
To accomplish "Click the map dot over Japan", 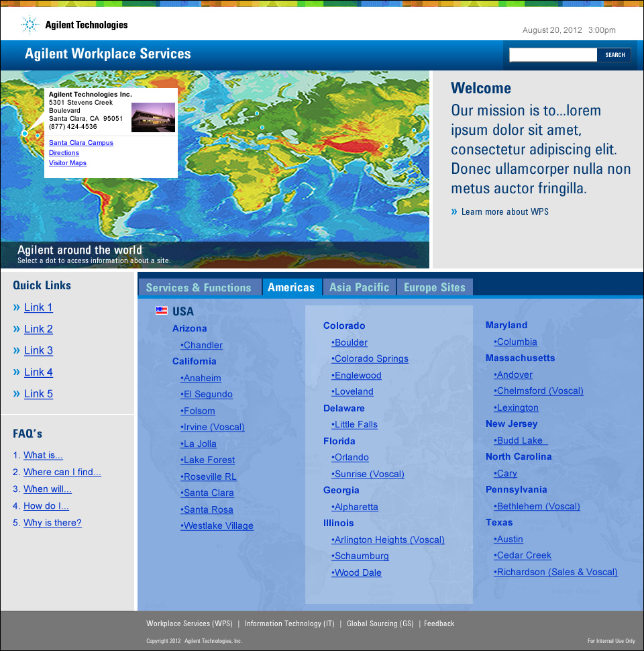I will pos(414,130).
